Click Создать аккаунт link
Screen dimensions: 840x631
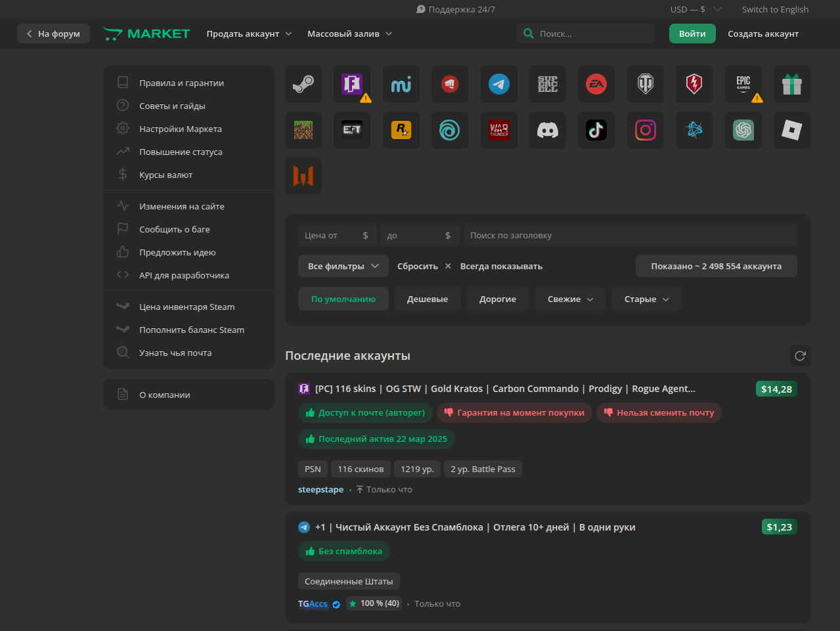pos(763,33)
